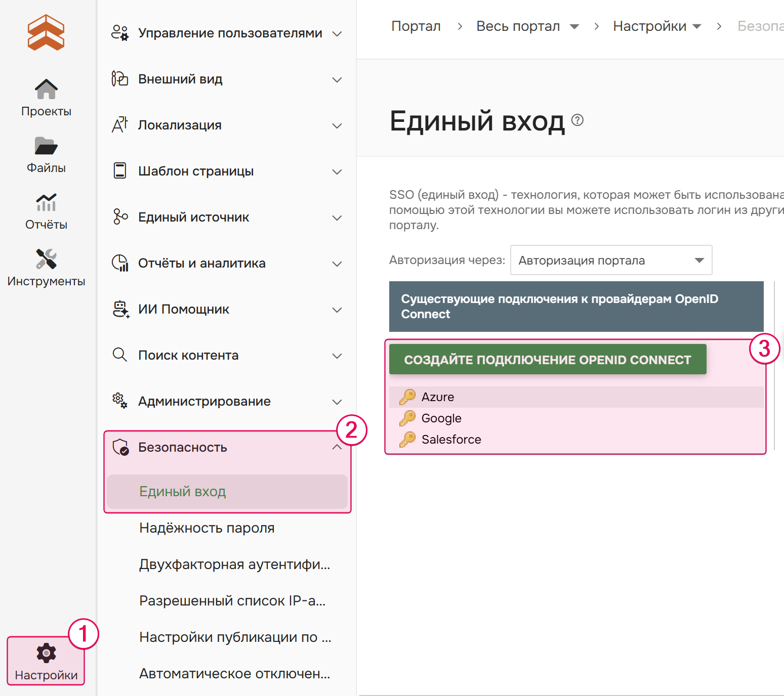
Task: Click the shield icon beside Безопасность
Action: 120,447
